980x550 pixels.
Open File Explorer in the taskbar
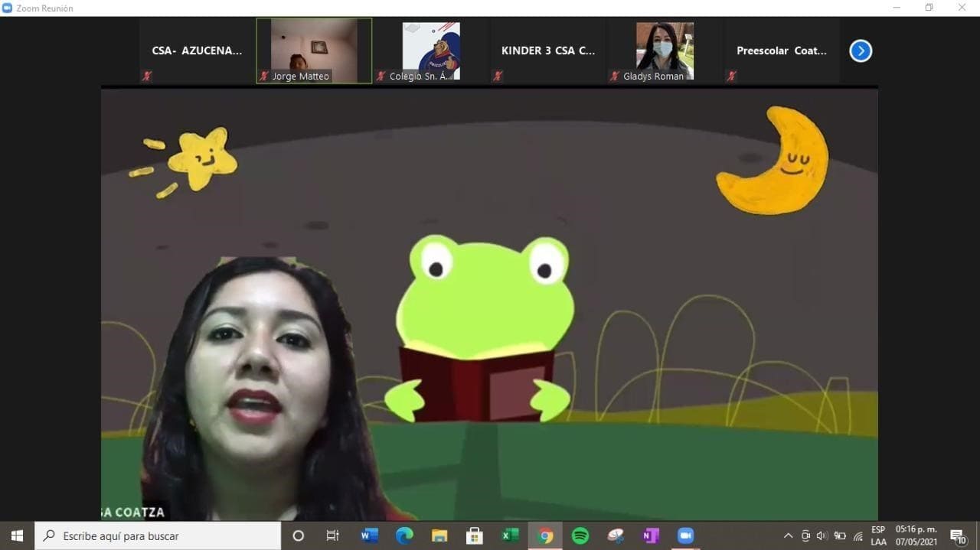[439, 535]
